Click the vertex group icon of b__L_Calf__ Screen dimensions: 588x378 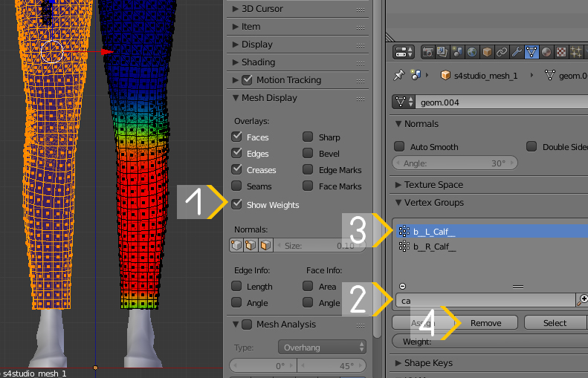click(404, 232)
